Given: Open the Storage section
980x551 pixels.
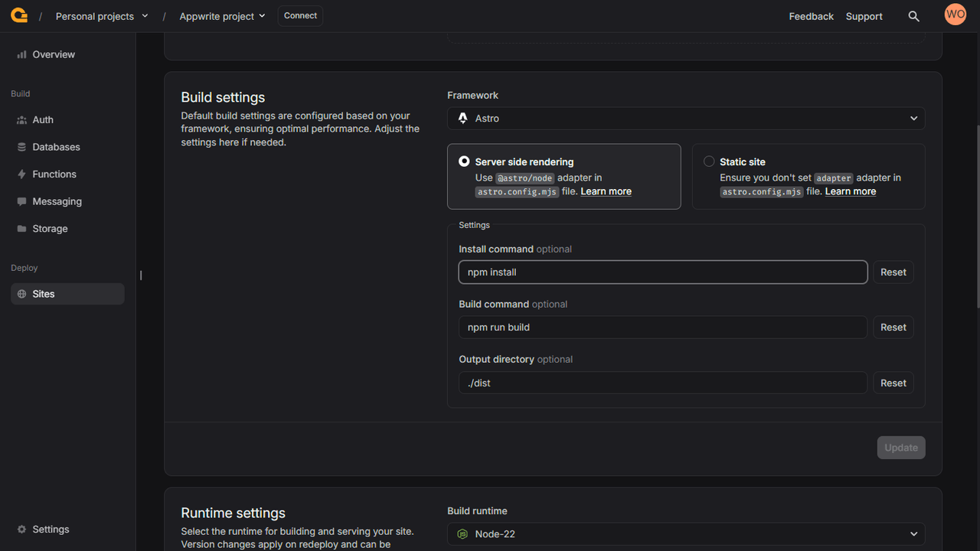Looking at the screenshot, I should click(50, 228).
